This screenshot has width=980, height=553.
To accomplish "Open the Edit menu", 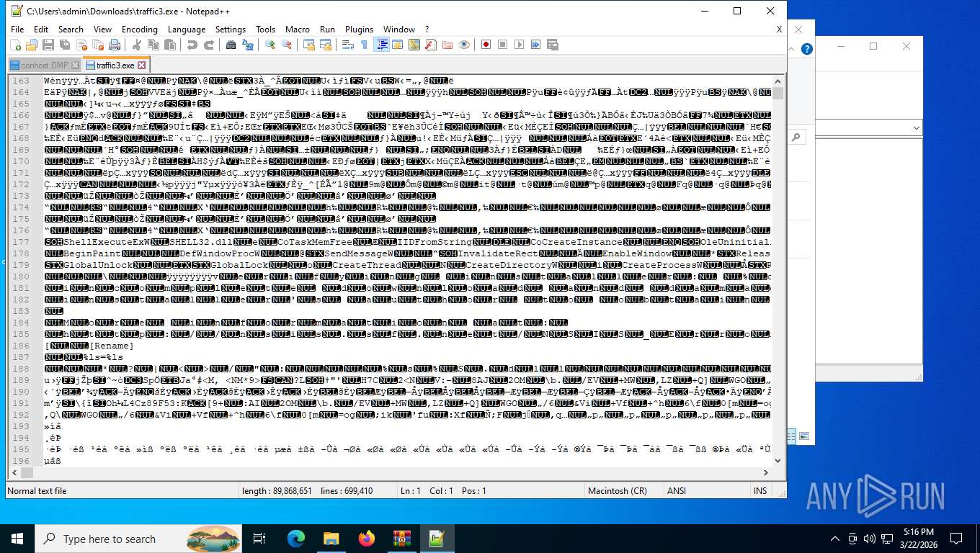I will (x=41, y=30).
